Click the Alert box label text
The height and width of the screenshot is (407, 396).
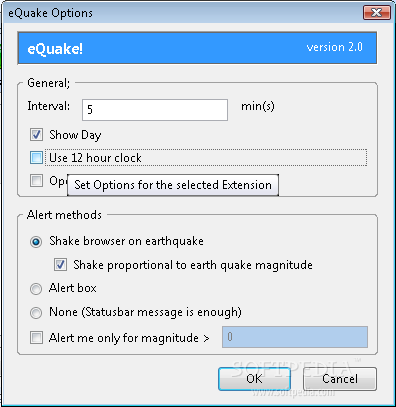click(73, 288)
